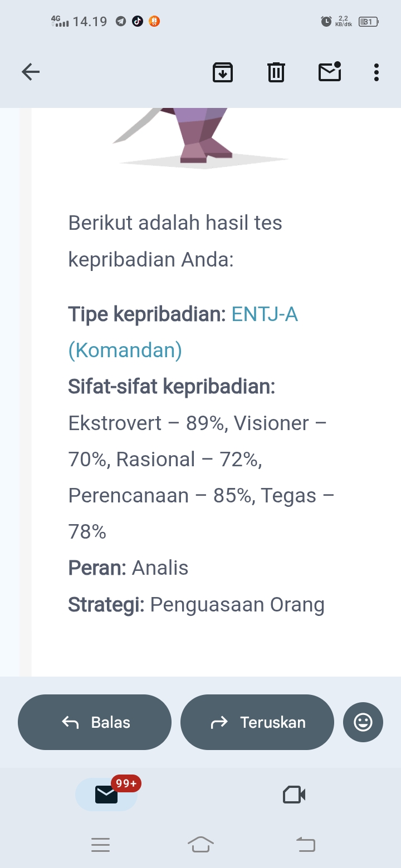
Task: Archive this email
Action: (x=223, y=72)
